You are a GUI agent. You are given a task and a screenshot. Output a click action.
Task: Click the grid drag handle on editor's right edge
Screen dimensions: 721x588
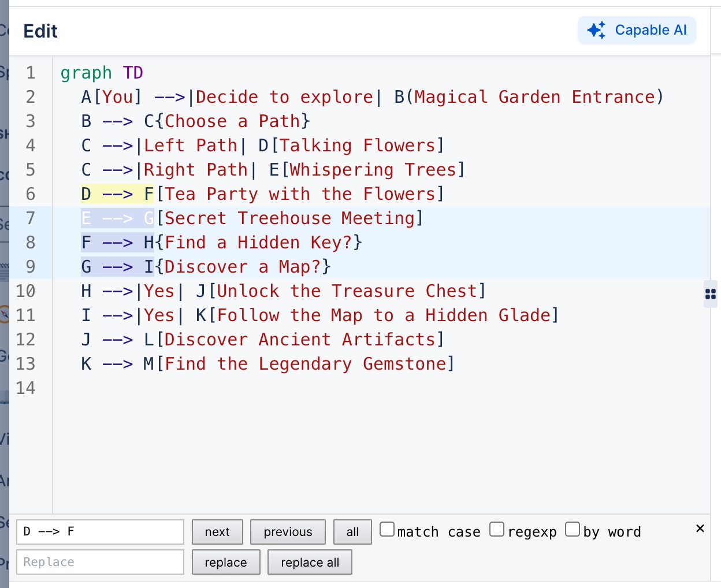[710, 294]
